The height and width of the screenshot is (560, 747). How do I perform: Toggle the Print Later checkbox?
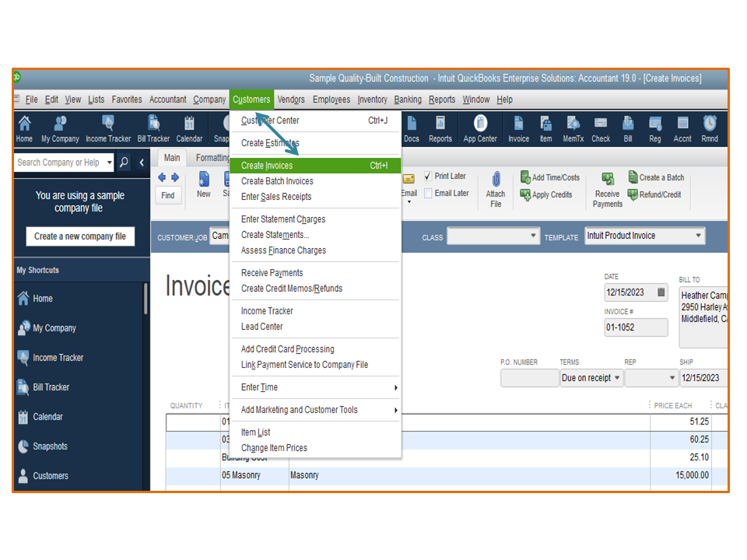tap(428, 177)
